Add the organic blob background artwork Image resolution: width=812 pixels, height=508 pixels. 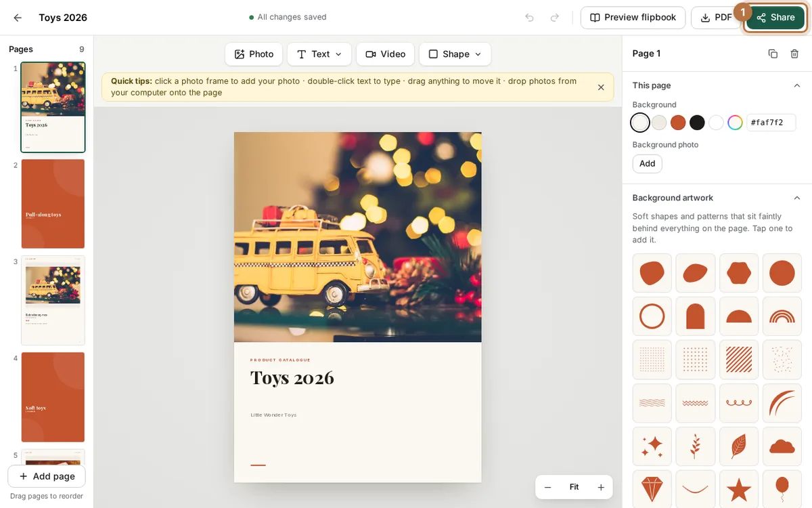652,273
